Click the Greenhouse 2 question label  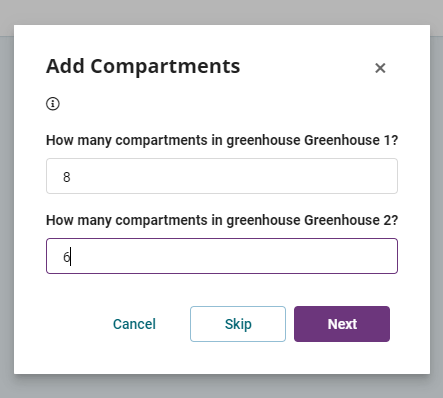click(x=222, y=220)
